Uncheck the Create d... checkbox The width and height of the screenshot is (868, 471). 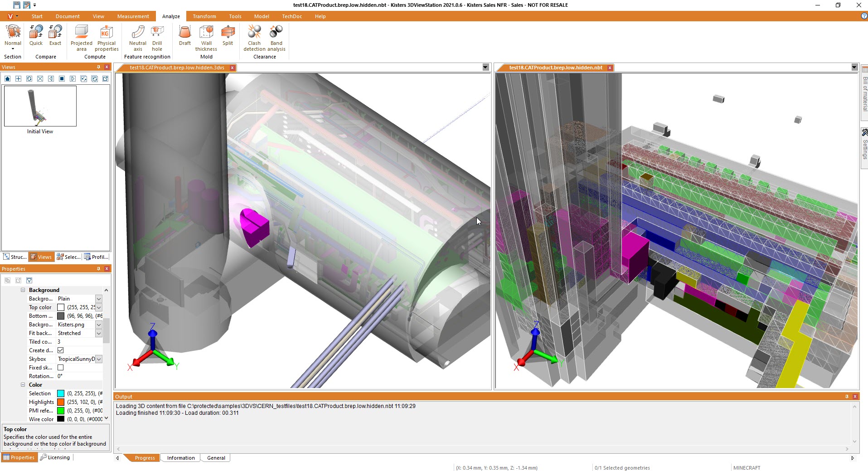(61, 350)
